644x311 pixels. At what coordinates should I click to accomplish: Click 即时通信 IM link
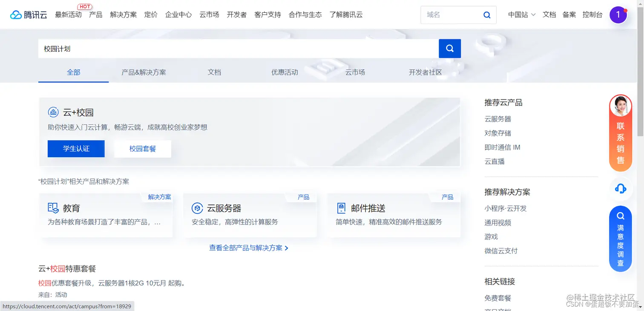(503, 147)
